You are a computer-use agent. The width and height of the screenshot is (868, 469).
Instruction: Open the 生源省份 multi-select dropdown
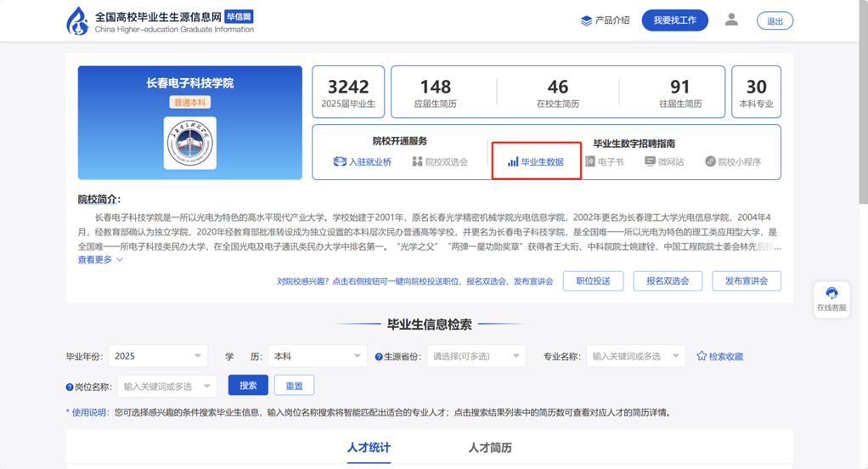[x=476, y=356]
